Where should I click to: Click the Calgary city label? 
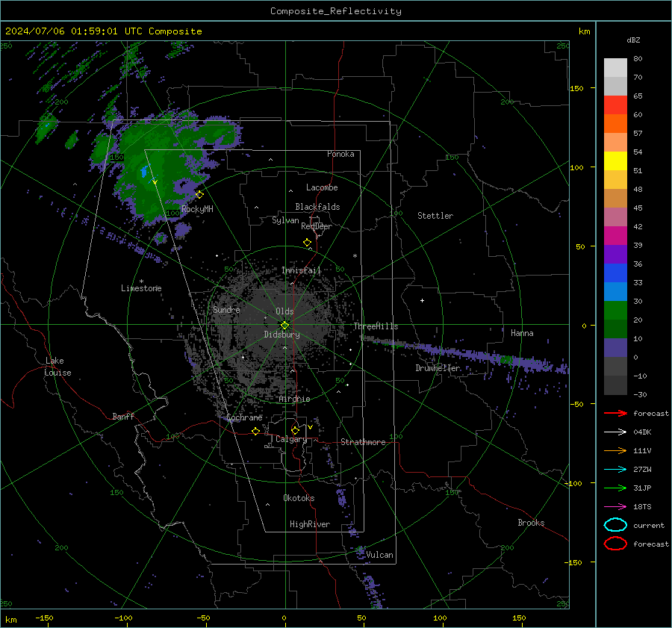291,439
